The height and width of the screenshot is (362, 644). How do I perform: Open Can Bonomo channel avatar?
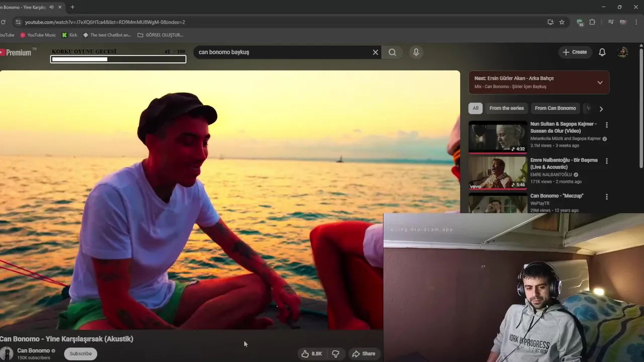tap(7, 353)
